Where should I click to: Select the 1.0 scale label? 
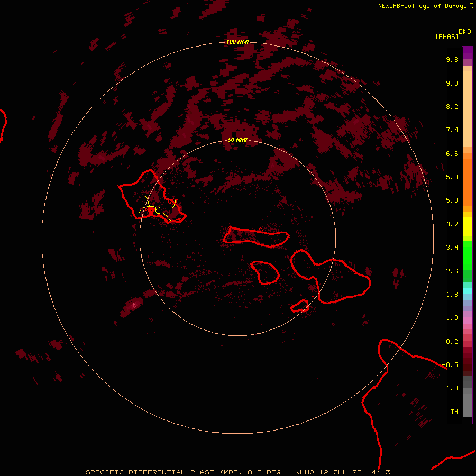tap(452, 318)
